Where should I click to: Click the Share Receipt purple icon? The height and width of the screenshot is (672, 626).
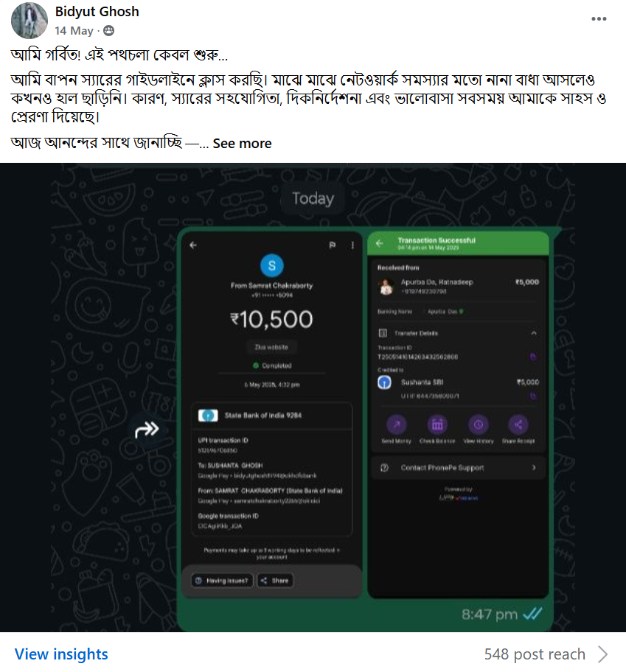(x=518, y=424)
